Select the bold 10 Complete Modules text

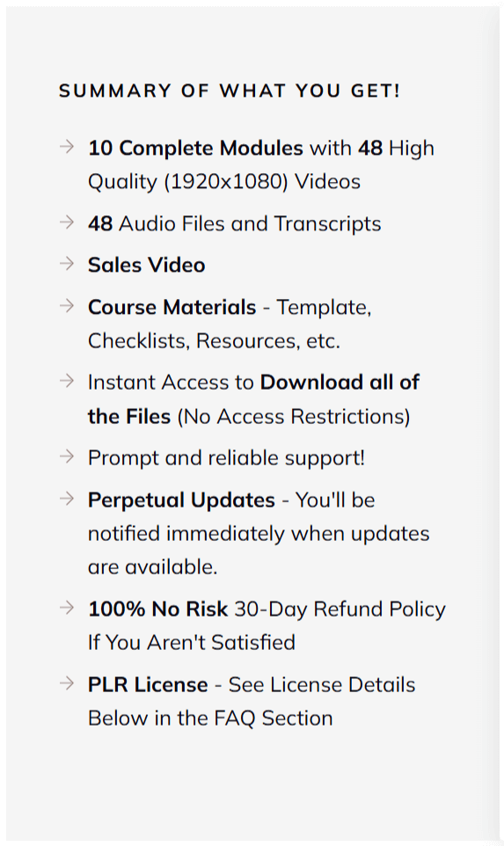point(195,148)
